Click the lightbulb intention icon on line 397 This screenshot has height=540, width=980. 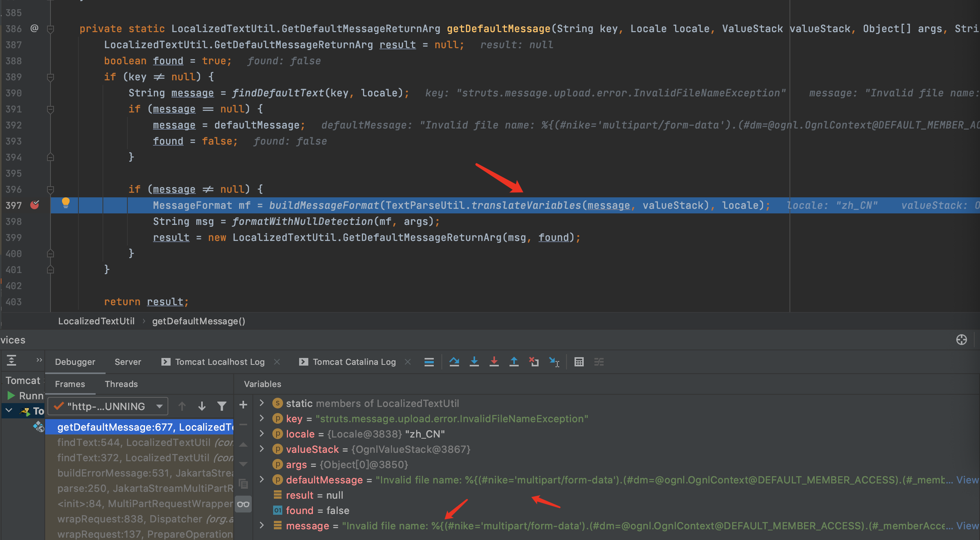[x=66, y=203]
